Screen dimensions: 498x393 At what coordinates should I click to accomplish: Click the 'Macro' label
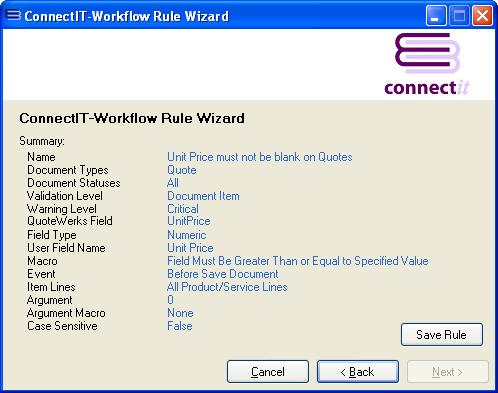click(x=42, y=261)
